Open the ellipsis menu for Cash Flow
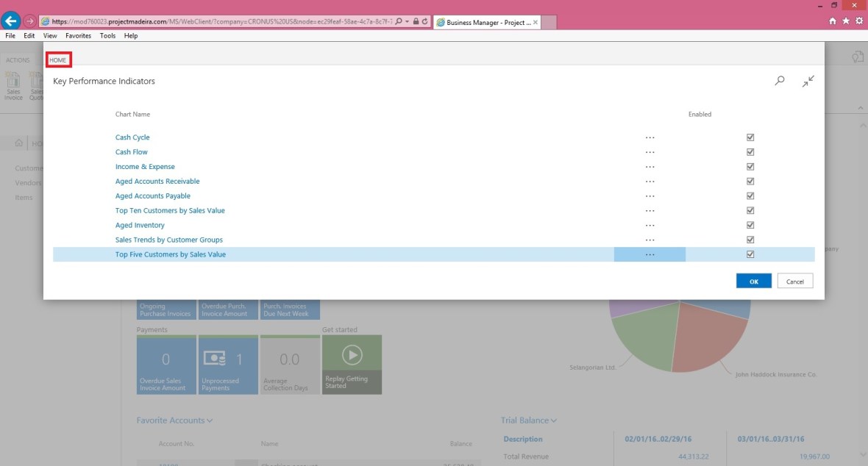The height and width of the screenshot is (466, 868). (x=650, y=152)
